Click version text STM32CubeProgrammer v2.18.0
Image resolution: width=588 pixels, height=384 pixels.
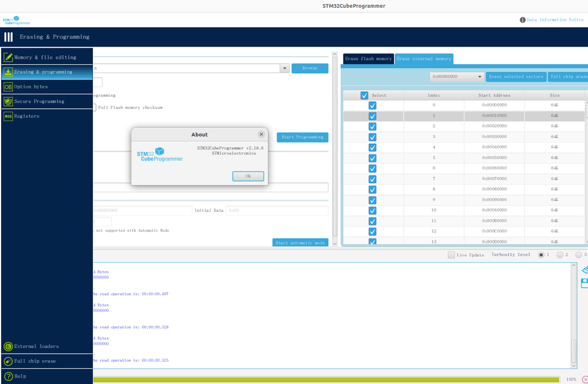coord(230,148)
